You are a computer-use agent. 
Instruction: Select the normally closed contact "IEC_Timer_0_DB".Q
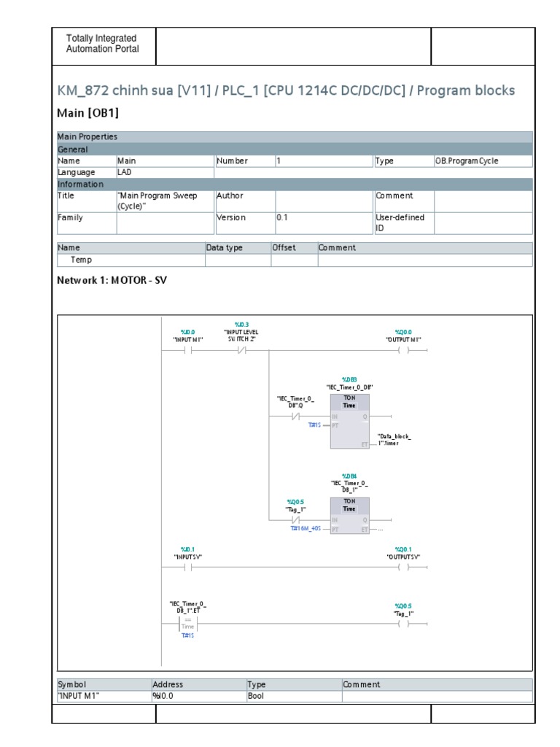(x=296, y=417)
